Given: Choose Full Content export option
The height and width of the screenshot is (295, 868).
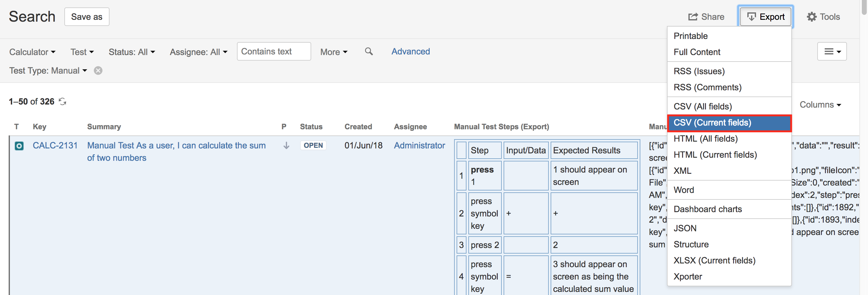Looking at the screenshot, I should pyautogui.click(x=729, y=52).
